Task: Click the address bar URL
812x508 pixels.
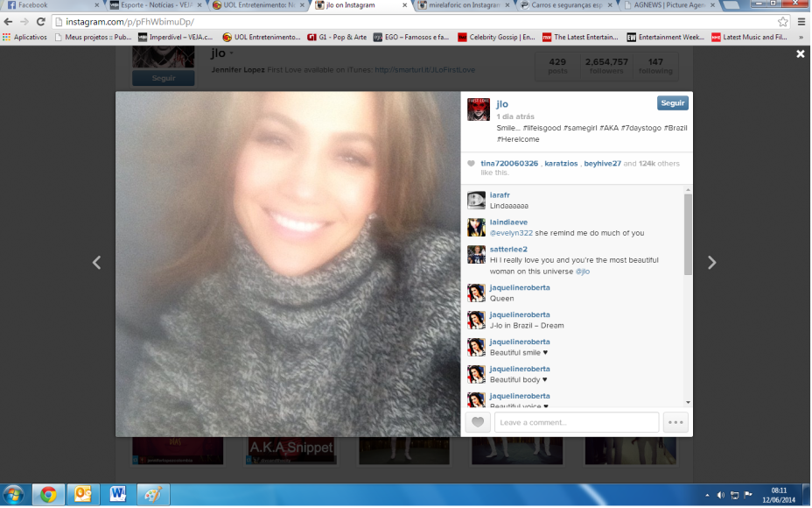Action: [130, 22]
